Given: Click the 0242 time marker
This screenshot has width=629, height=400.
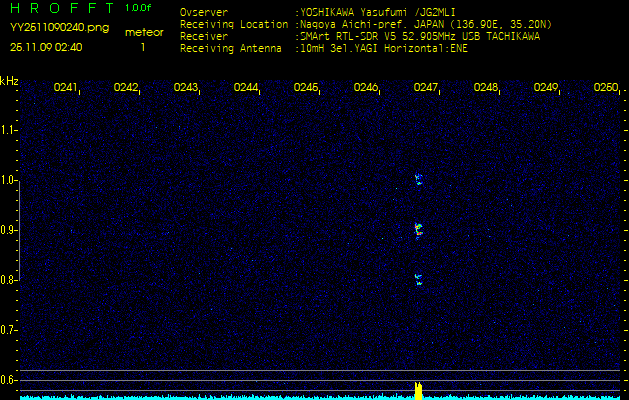Looking at the screenshot, I should [x=126, y=87].
